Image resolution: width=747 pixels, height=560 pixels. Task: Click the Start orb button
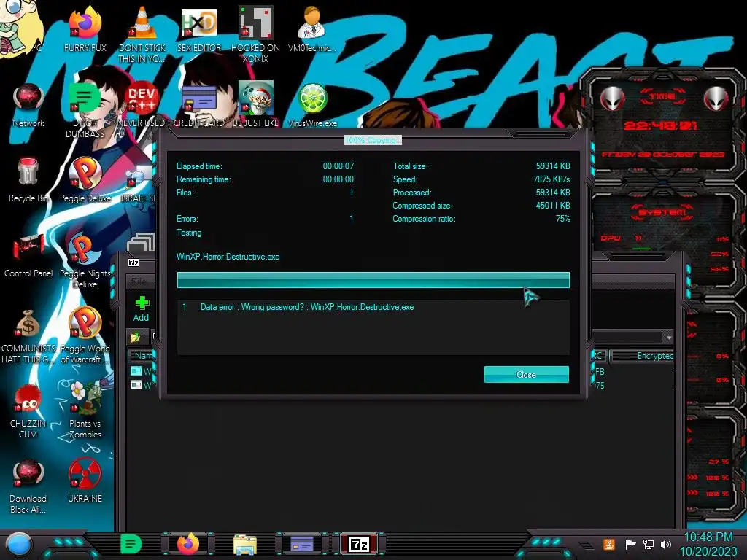coord(18,544)
